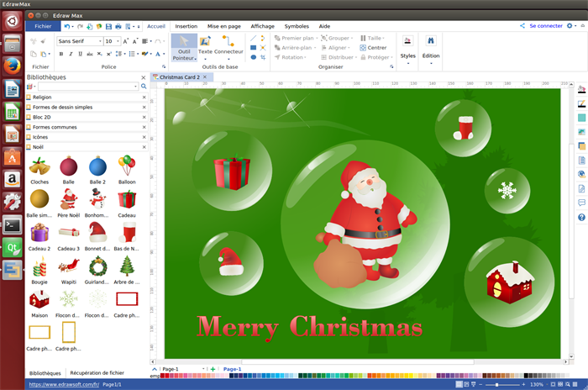Click the New document icon with green plus
Screen dimensions: 588x390
89,26
